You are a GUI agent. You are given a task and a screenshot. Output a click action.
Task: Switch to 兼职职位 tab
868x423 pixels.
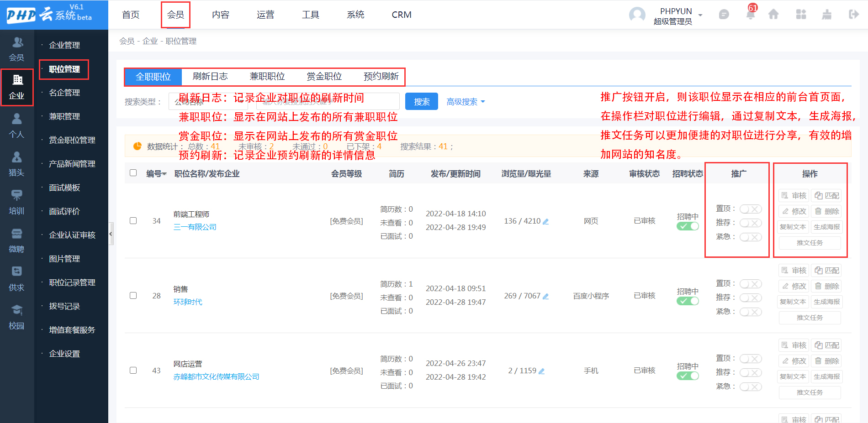click(x=267, y=76)
